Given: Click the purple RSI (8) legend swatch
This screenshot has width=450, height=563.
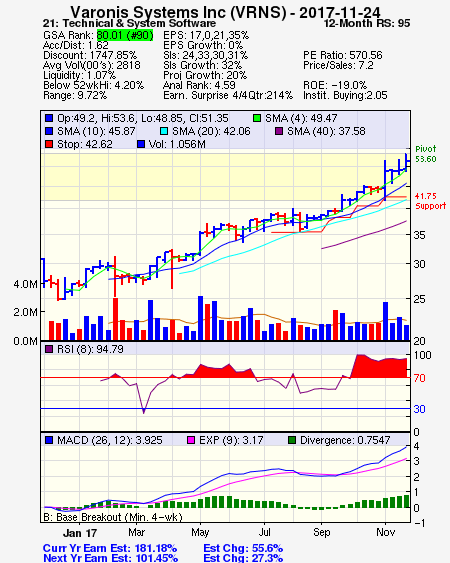Looking at the screenshot, I should (49, 349).
